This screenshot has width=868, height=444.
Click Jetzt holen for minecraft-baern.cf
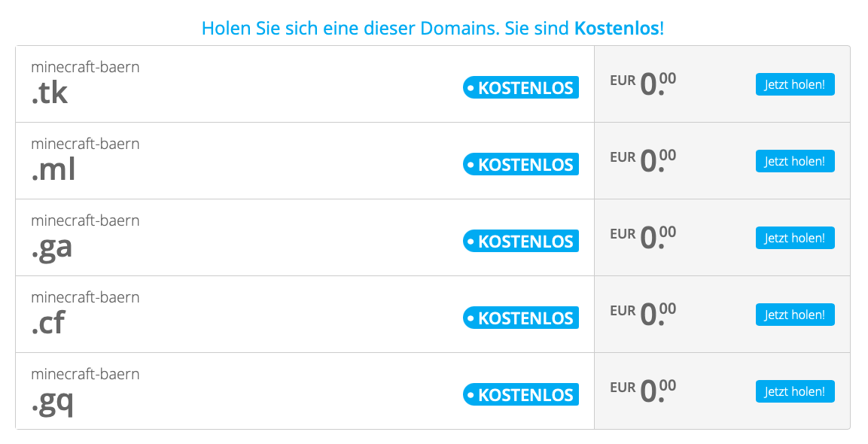pyautogui.click(x=795, y=315)
